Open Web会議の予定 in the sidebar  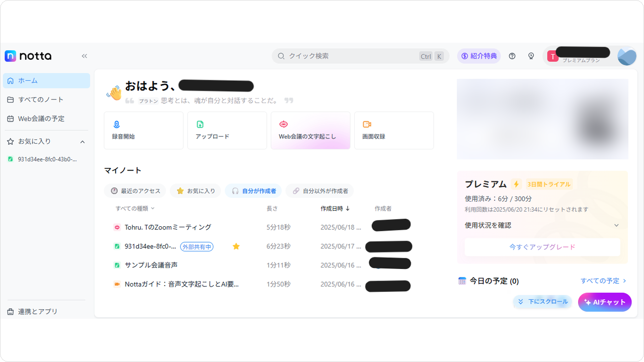tap(47, 119)
